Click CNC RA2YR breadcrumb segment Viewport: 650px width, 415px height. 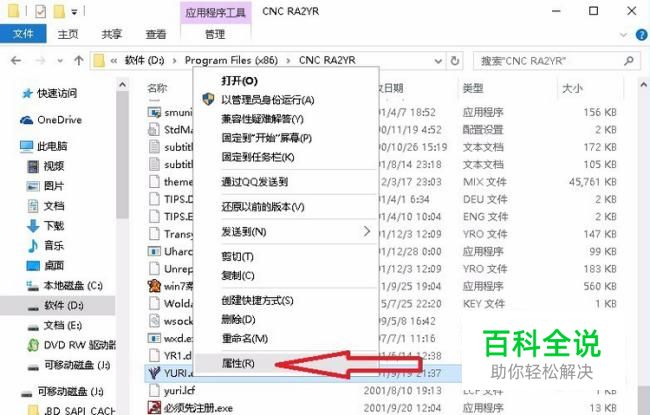(x=327, y=61)
